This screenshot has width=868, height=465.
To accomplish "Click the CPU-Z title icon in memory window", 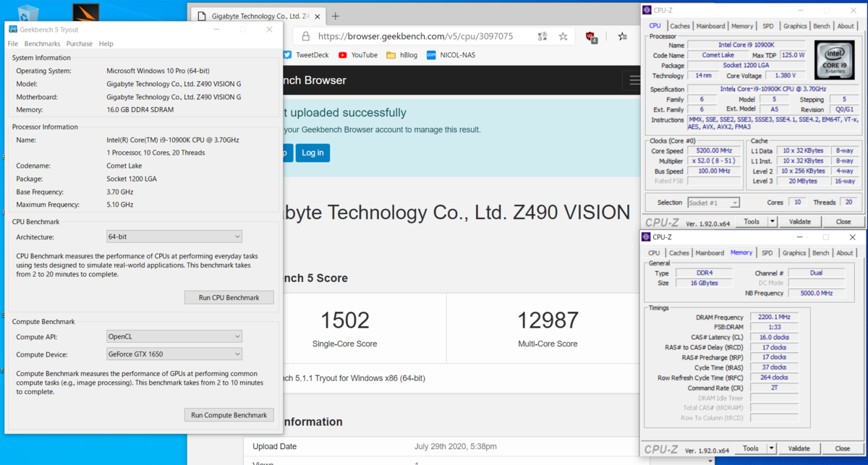I will point(646,236).
